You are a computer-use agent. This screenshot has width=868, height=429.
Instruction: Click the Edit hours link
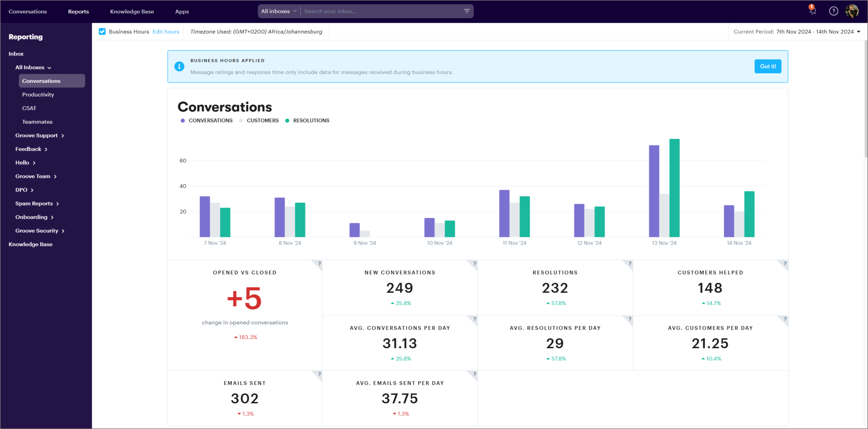[166, 32]
